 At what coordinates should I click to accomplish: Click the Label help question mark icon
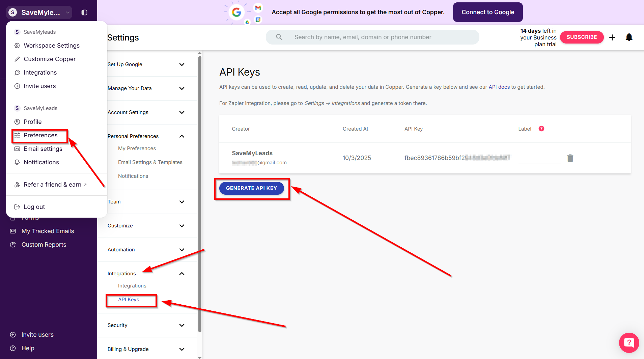click(x=541, y=129)
